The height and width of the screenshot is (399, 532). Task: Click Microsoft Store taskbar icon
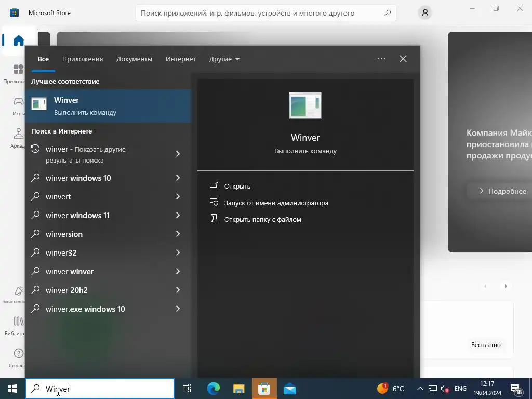(x=264, y=389)
